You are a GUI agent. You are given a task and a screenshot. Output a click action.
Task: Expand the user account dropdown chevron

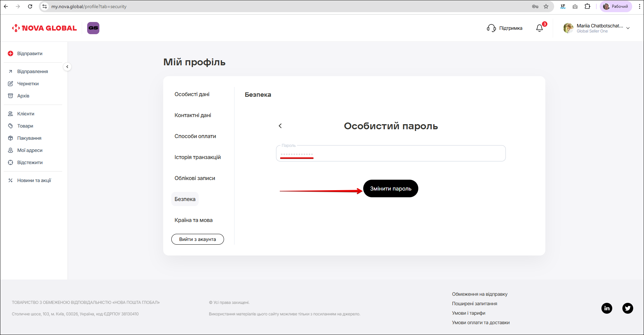click(x=628, y=28)
